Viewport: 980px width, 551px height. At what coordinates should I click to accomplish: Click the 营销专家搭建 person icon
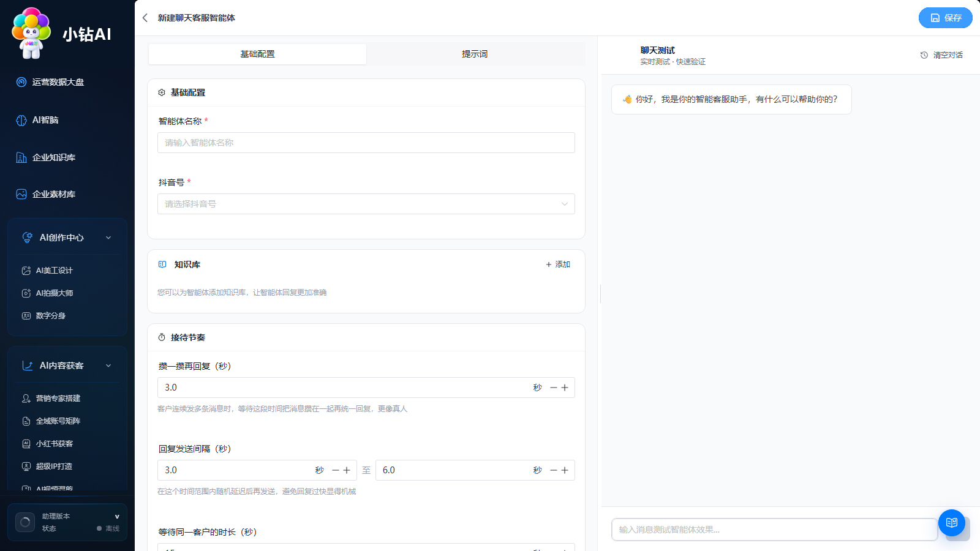click(x=26, y=399)
